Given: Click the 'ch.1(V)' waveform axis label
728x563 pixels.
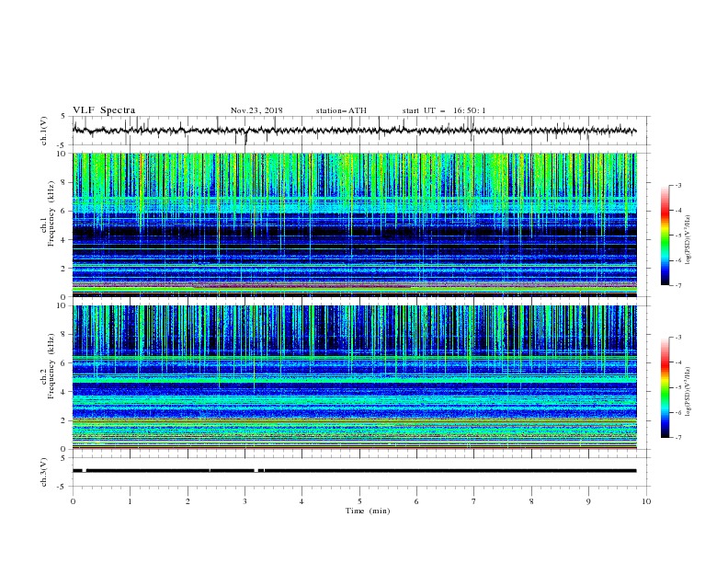Looking at the screenshot, I should coord(43,131).
